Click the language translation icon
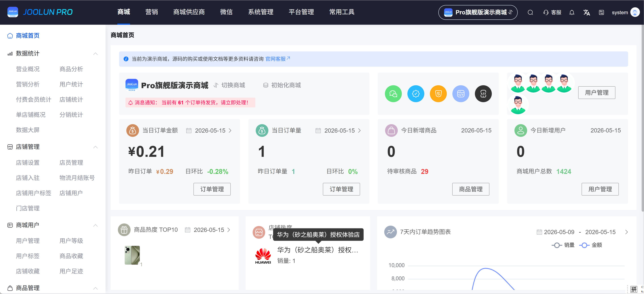The image size is (644, 294). coord(586,13)
